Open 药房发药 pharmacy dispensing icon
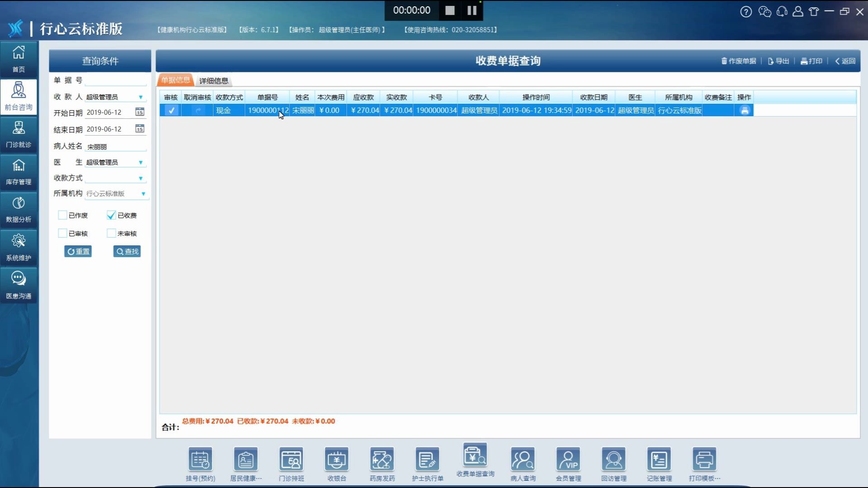Image resolution: width=868 pixels, height=488 pixels. (382, 460)
